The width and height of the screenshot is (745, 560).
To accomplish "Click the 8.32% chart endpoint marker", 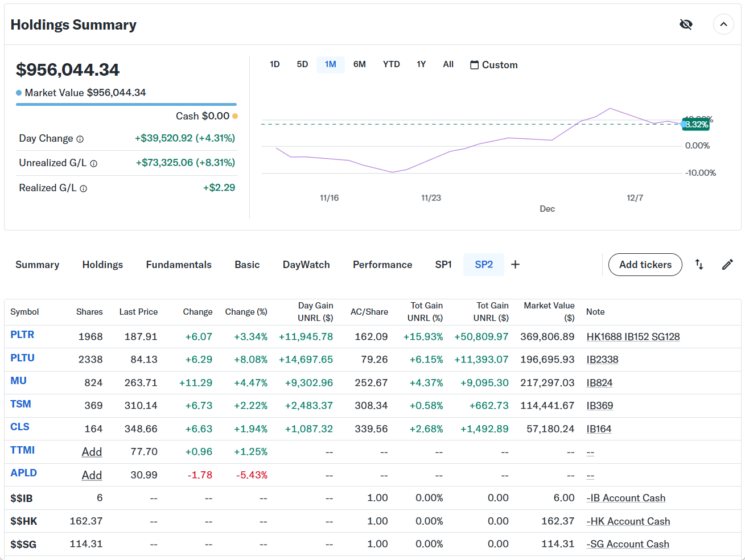I will click(684, 124).
